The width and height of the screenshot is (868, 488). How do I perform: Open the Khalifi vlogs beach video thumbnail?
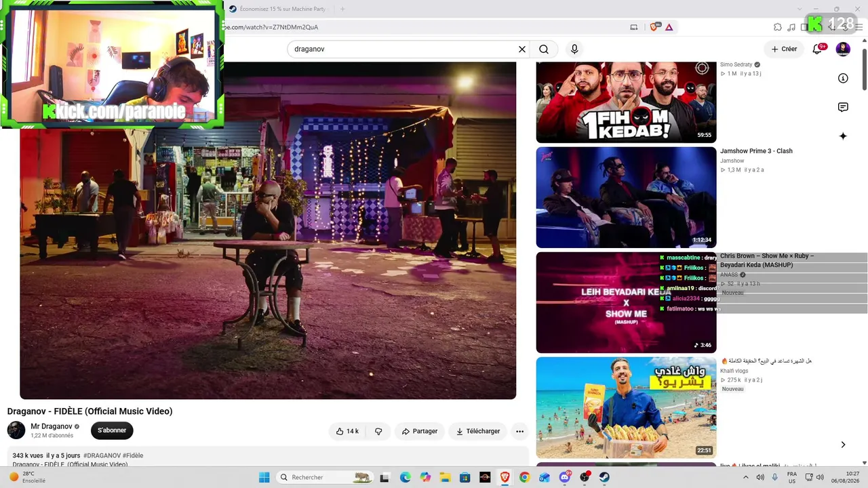[x=626, y=407]
